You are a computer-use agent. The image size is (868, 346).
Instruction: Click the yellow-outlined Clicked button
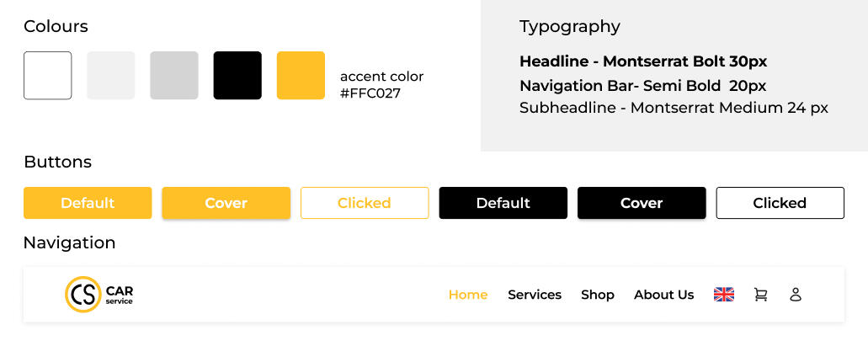click(x=365, y=203)
